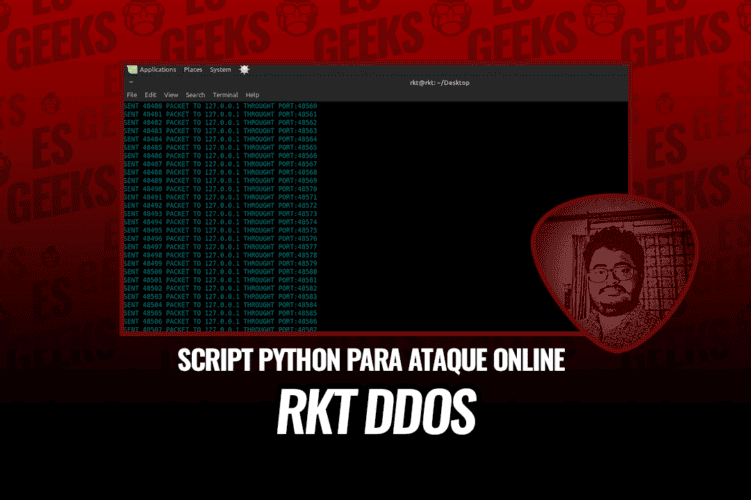The width and height of the screenshot is (751, 500).
Task: Click the SENT 48502 PACKET output line
Action: click(x=220, y=288)
